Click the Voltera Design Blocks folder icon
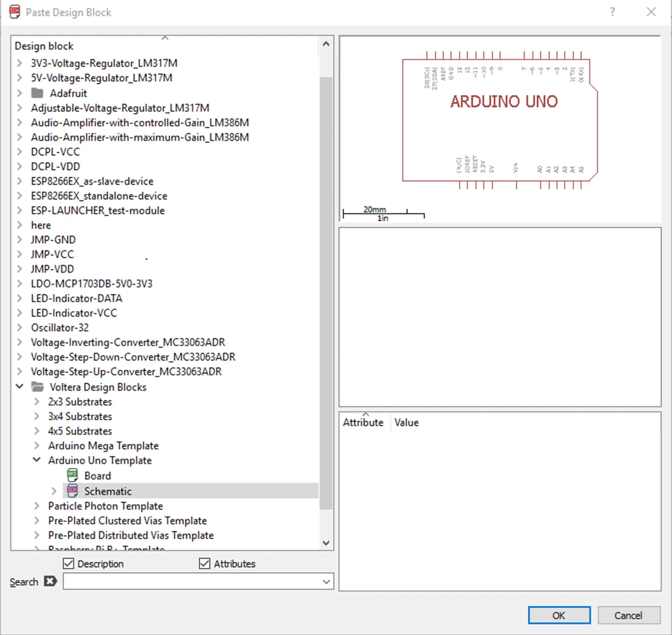The height and width of the screenshot is (635, 672). [x=37, y=387]
